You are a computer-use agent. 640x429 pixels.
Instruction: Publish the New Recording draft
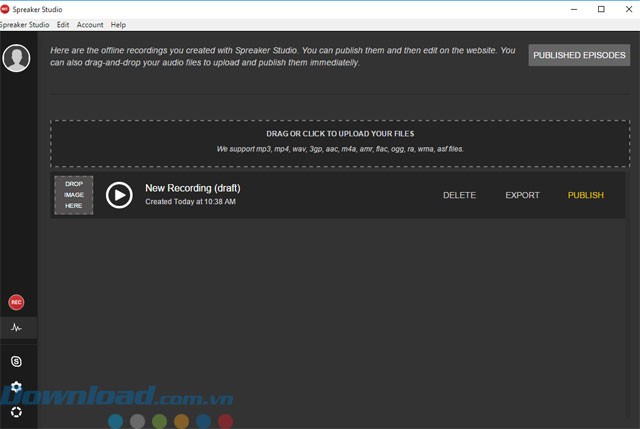[585, 195]
